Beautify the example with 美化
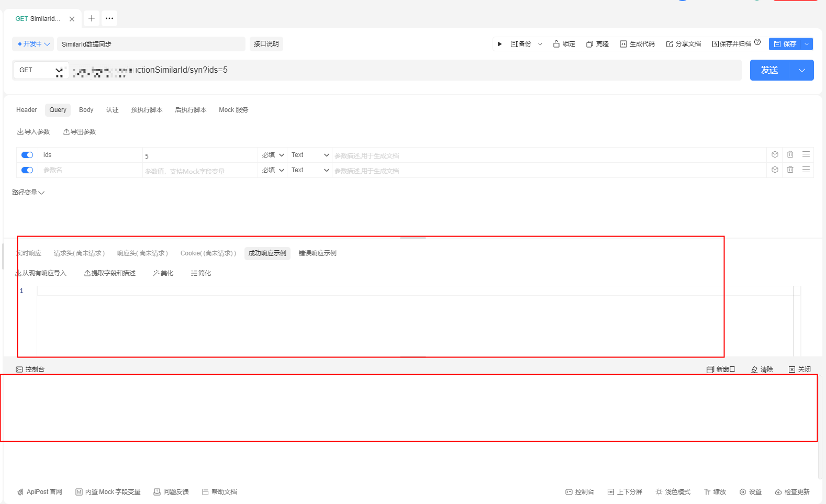The image size is (826, 504). coord(163,273)
